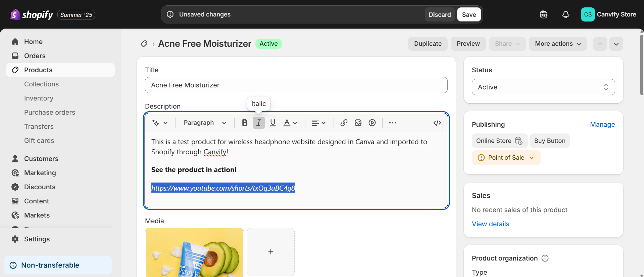Click the insert link icon
The image size is (644, 277).
[x=344, y=123]
